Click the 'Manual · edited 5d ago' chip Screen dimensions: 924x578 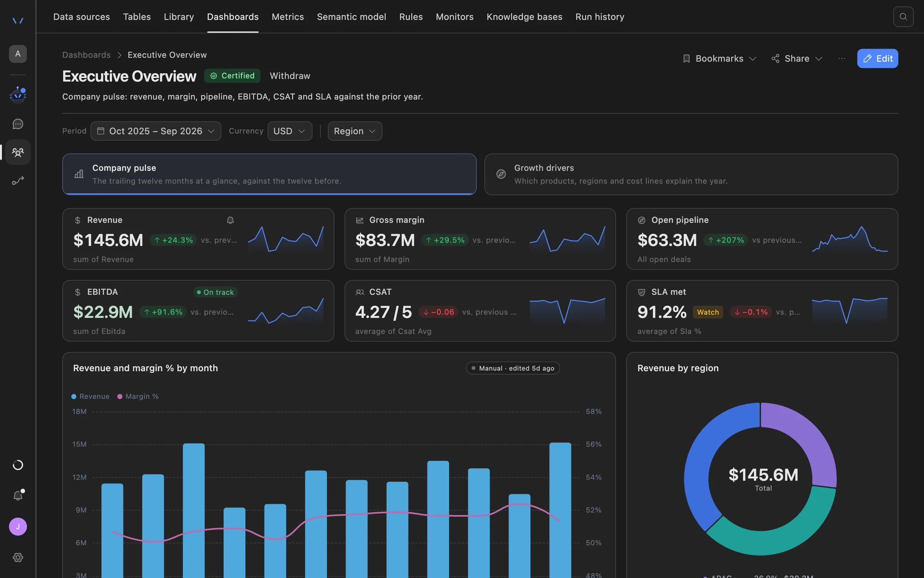[x=513, y=368]
